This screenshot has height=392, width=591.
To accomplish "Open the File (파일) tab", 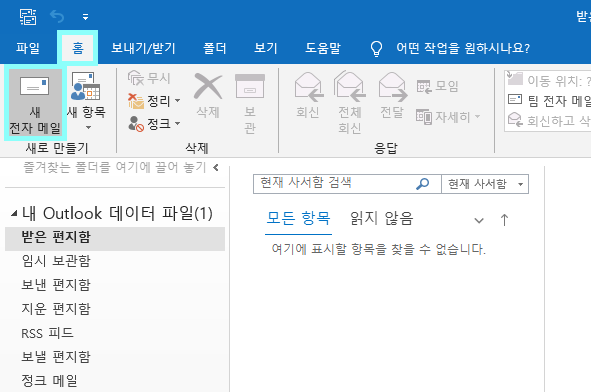I will coord(28,48).
